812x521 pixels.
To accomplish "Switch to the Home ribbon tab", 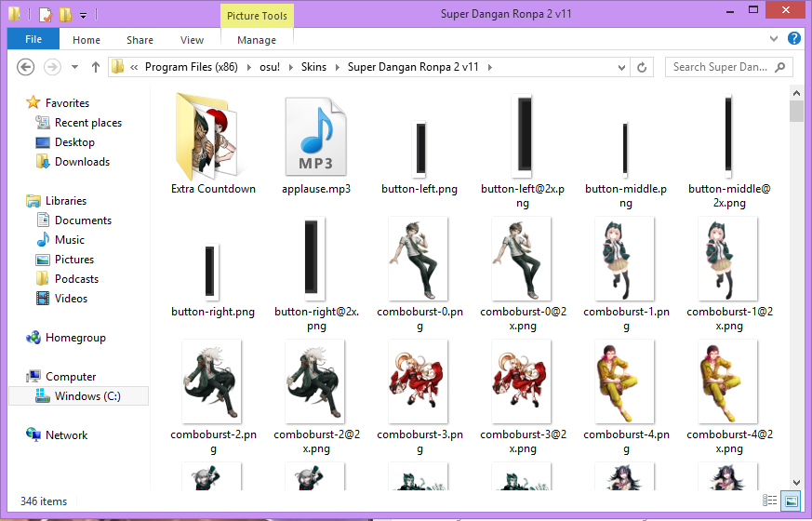I will click(x=86, y=40).
